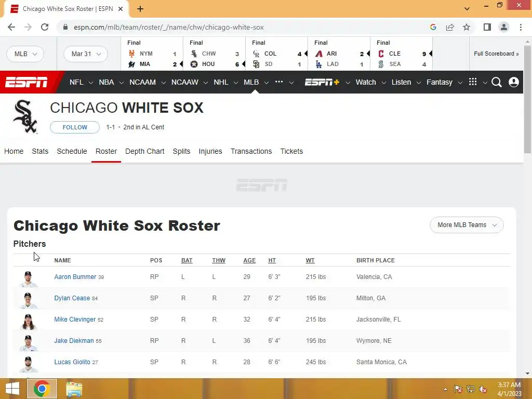
Task: Close the Chicago White Sox Roster tab
Action: [x=121, y=9]
